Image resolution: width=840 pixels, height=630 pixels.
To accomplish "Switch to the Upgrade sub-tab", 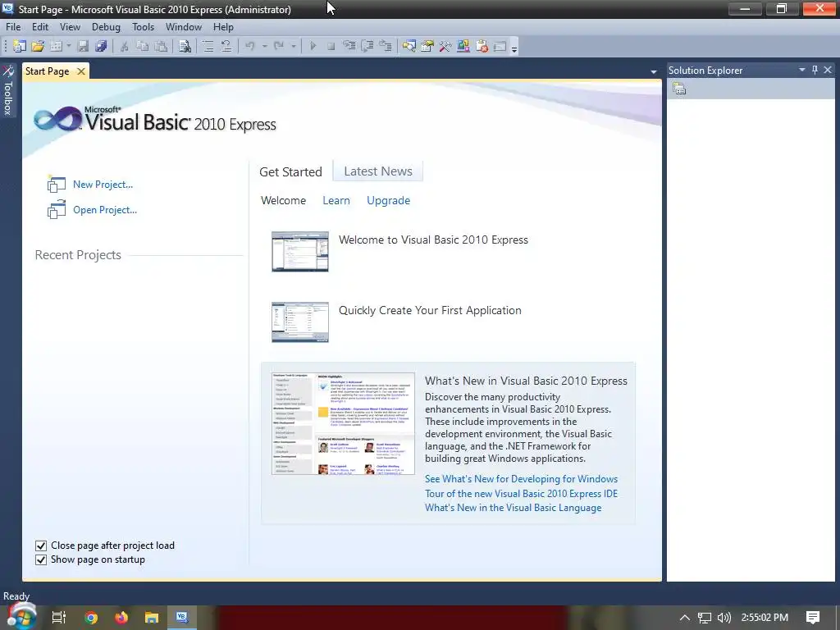I will [388, 200].
